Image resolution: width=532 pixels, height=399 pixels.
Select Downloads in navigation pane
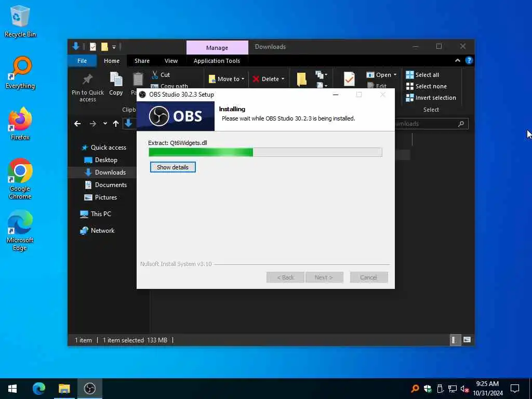pyautogui.click(x=105, y=172)
